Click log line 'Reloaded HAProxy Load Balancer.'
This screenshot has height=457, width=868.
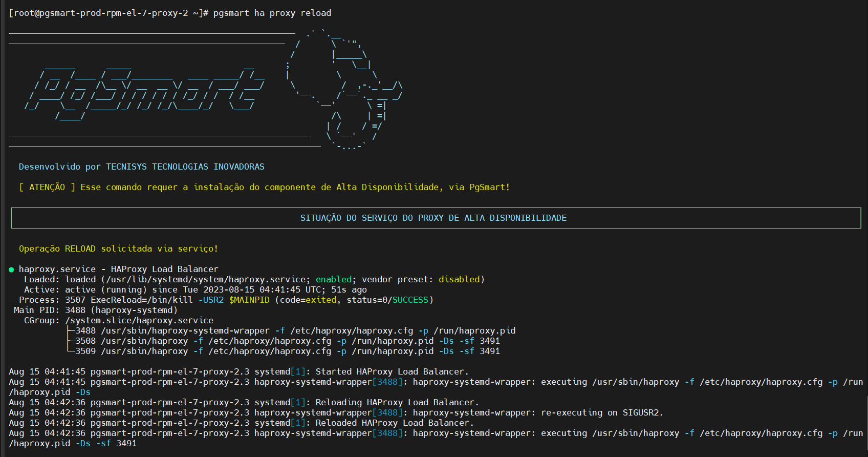pos(242,423)
